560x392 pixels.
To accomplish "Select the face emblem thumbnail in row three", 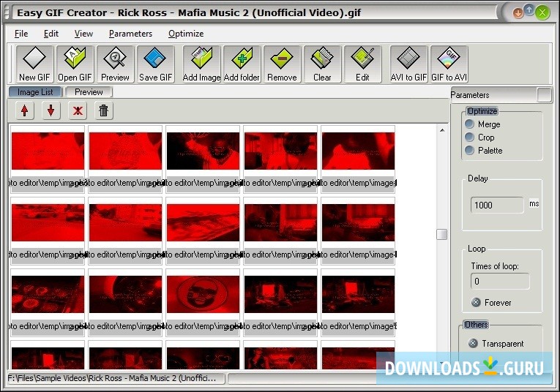I will click(x=203, y=294).
